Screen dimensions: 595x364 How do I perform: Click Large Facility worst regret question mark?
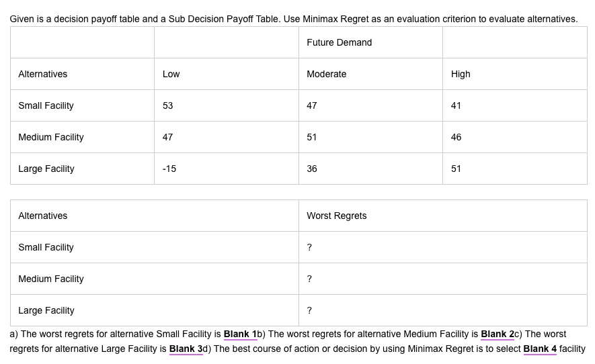coord(443,310)
